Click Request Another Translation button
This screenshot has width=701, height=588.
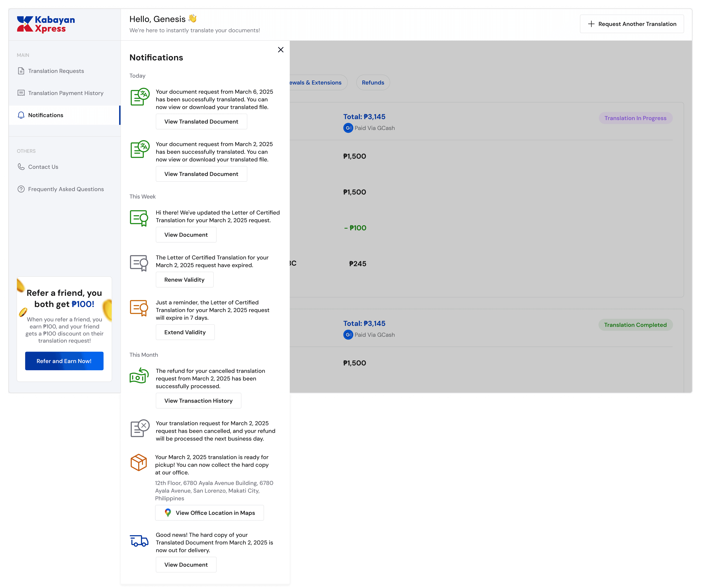(x=632, y=24)
